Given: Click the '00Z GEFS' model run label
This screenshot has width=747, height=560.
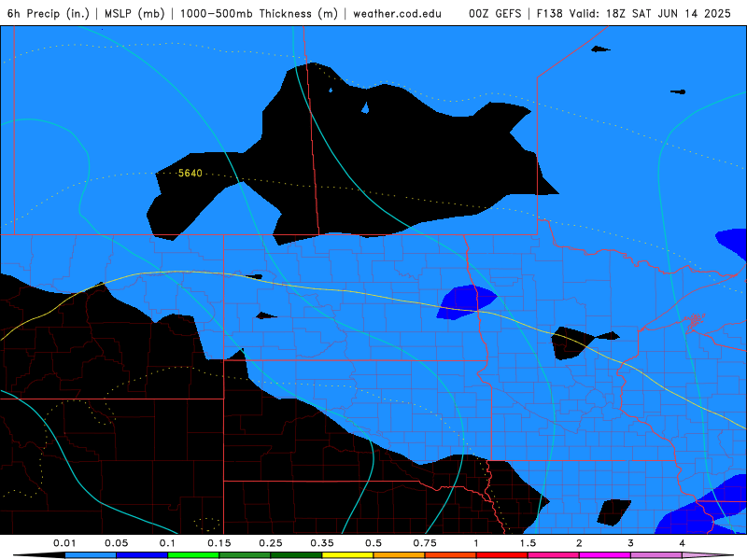Looking at the screenshot, I should pos(495,13).
